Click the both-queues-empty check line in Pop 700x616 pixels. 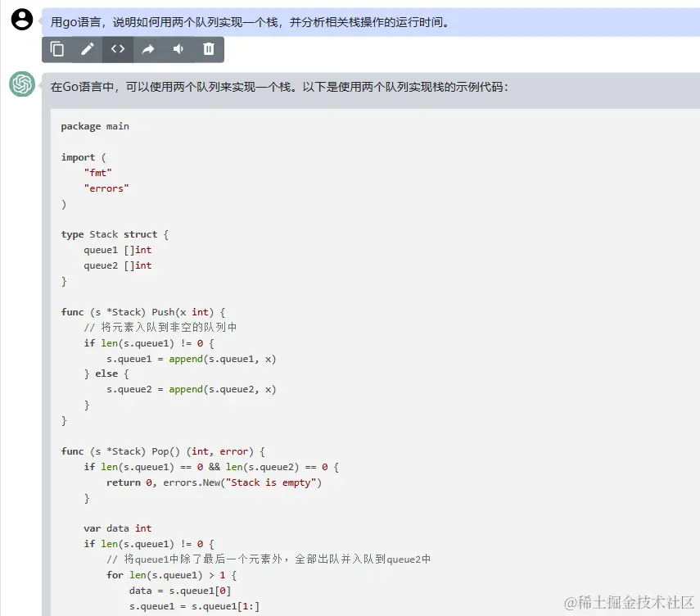pyautogui.click(x=211, y=467)
